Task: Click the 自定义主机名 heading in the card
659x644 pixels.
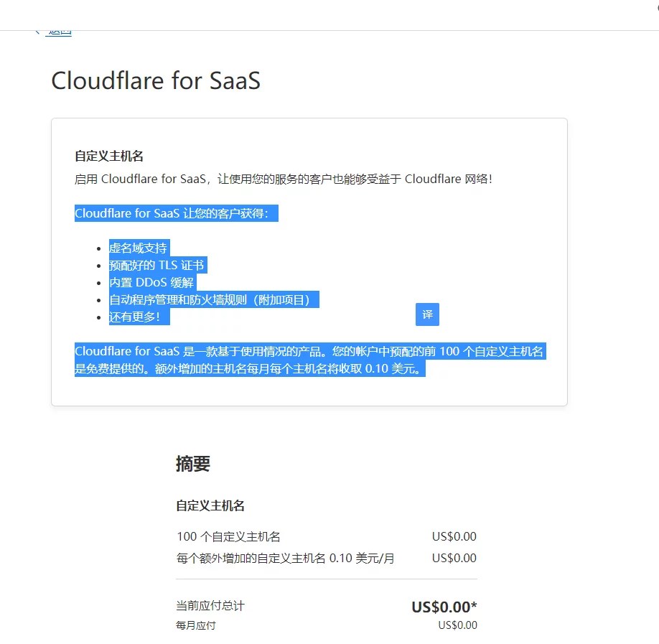Action: pyautogui.click(x=109, y=156)
